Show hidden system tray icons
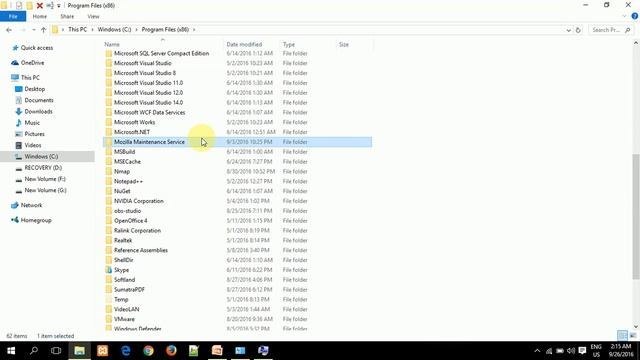Screen dimensions: 640x360 537,351
